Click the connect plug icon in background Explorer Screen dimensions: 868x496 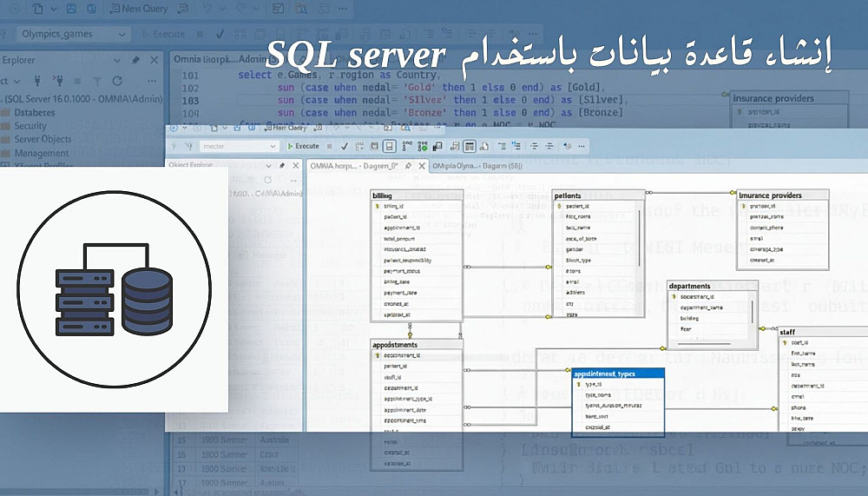click(x=37, y=81)
